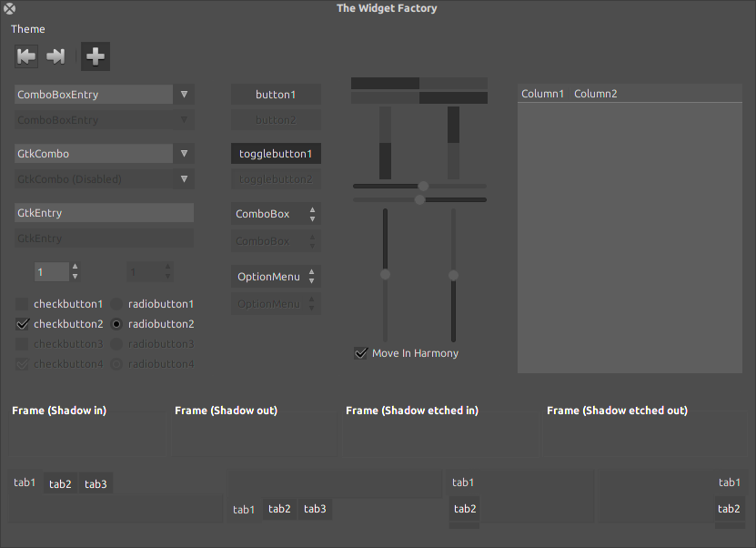Click button1
Screen dimensions: 756x548
276,95
